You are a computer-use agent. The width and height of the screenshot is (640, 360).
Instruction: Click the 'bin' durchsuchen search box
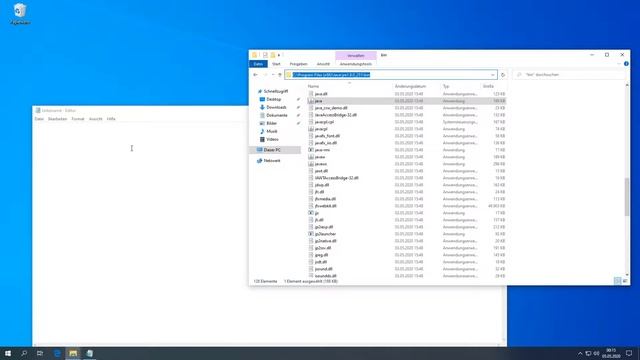(568, 75)
